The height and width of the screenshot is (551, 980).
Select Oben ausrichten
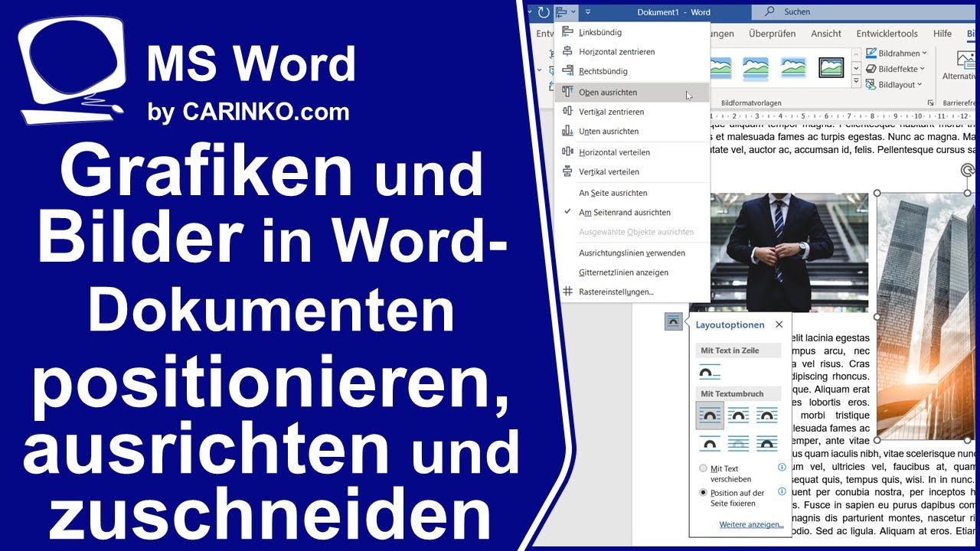pyautogui.click(x=631, y=93)
